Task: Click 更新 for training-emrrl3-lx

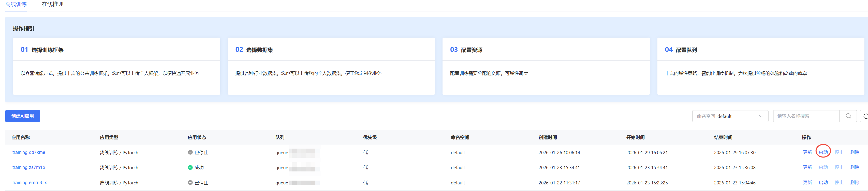Action: pyautogui.click(x=807, y=183)
